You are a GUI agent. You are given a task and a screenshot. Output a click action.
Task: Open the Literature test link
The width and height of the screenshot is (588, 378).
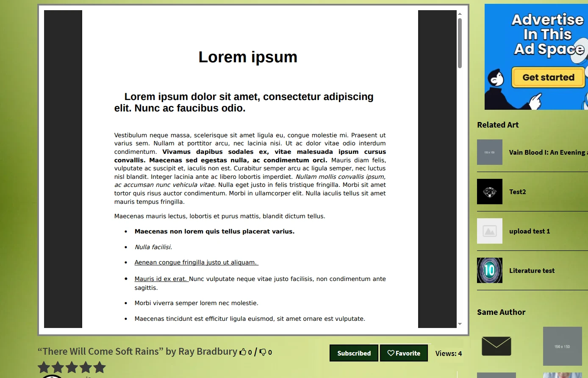tap(532, 271)
